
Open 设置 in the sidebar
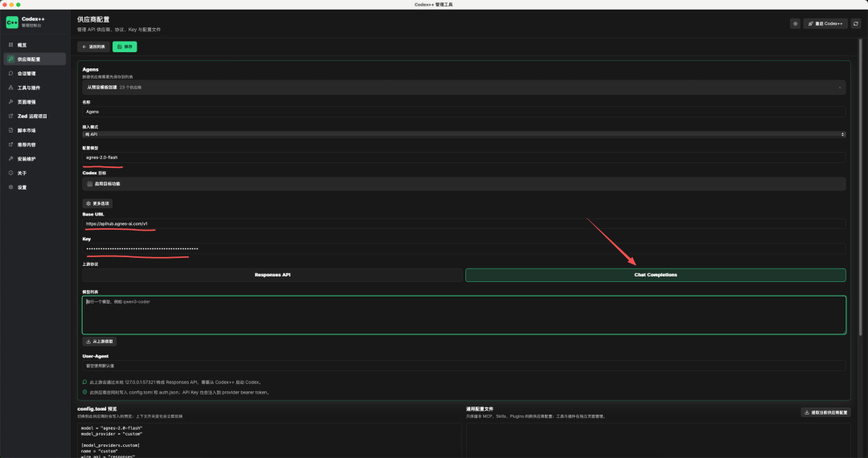tap(35, 187)
